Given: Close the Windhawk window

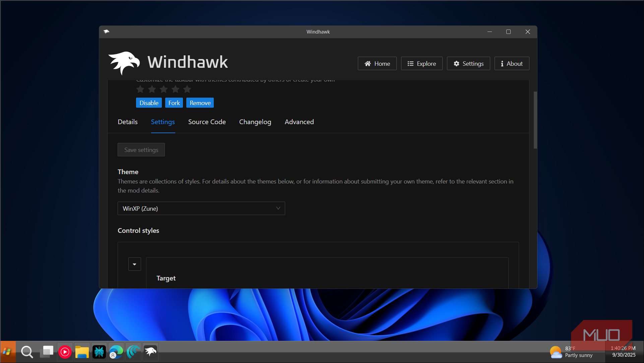Looking at the screenshot, I should pyautogui.click(x=528, y=32).
